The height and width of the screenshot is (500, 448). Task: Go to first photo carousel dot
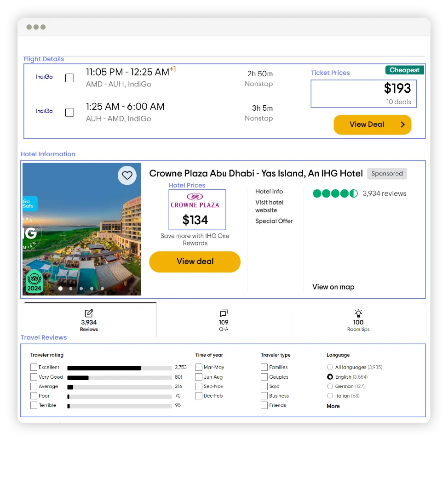[x=60, y=288]
